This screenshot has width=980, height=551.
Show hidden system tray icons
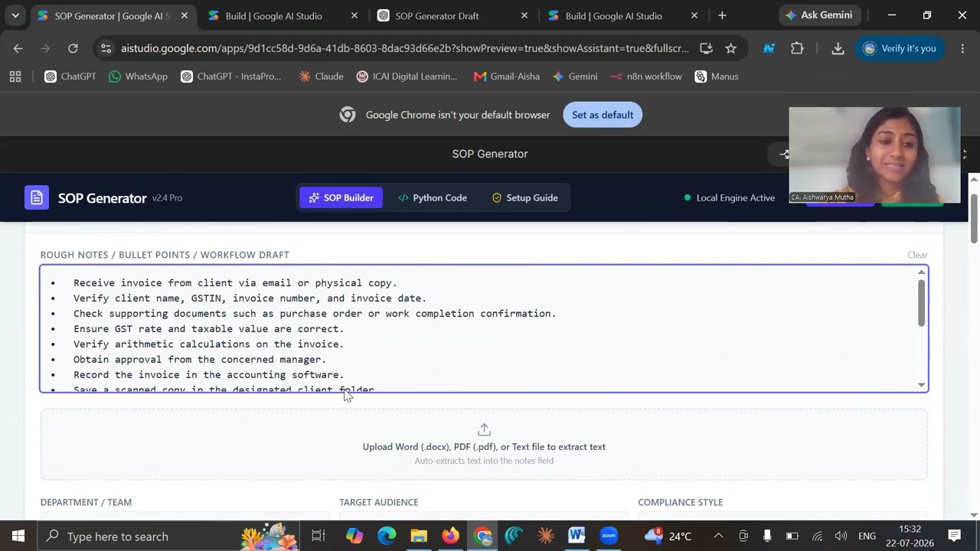[718, 536]
